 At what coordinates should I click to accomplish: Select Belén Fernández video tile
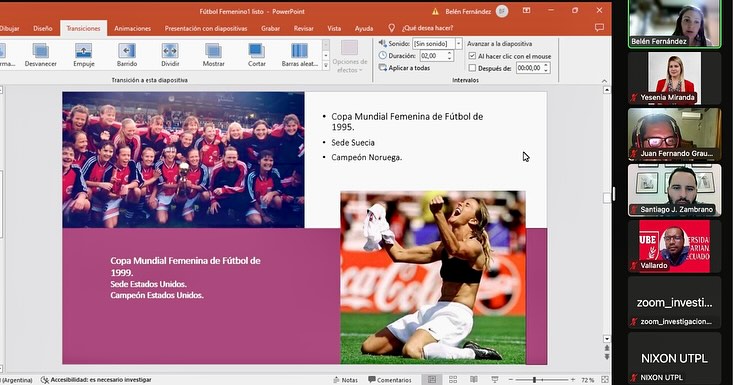(x=674, y=24)
